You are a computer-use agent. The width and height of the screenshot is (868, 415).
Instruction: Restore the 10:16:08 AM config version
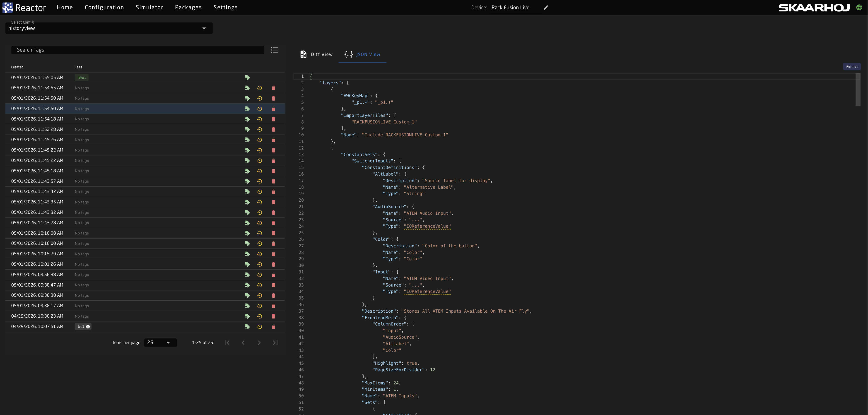(259, 233)
